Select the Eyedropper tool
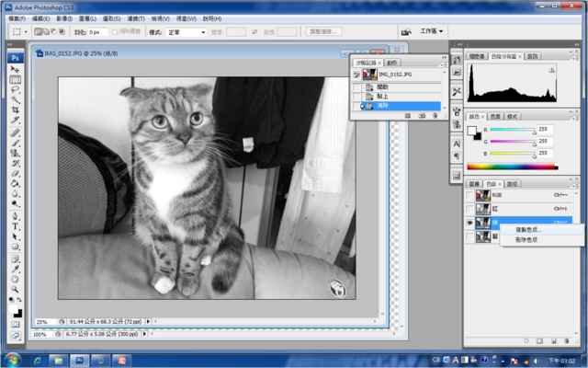 15,269
